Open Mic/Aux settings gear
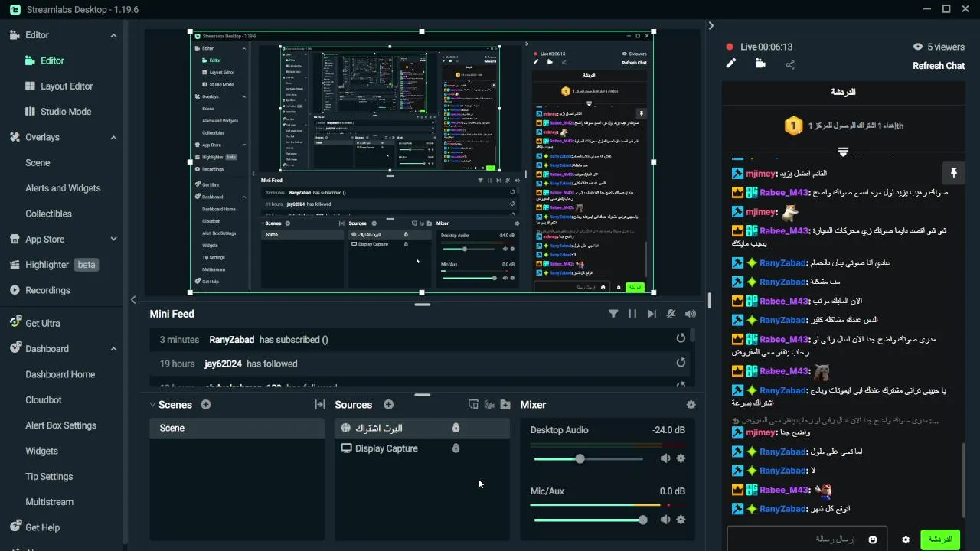The width and height of the screenshot is (980, 551). [x=681, y=520]
